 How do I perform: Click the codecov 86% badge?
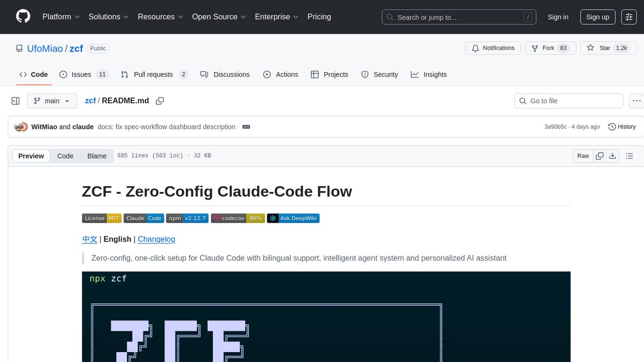pos(238,218)
